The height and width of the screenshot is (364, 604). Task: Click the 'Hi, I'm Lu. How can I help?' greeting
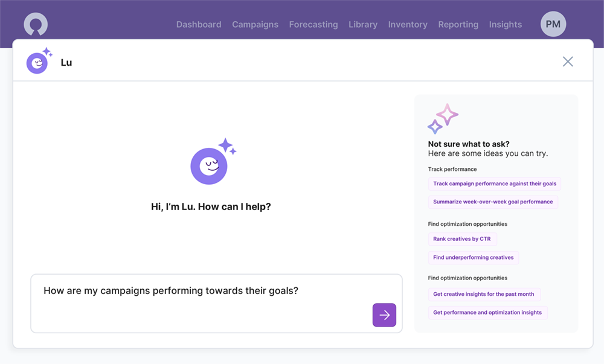tap(211, 206)
